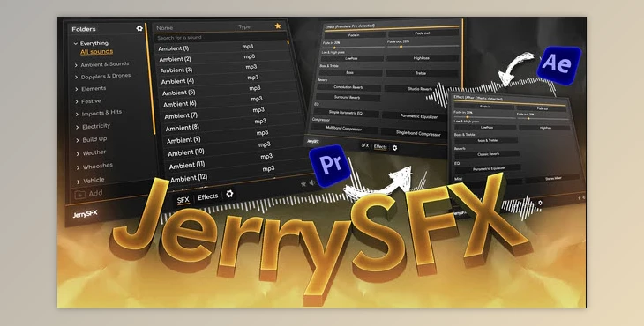Select the Ambient (7) sound row
The width and height of the screenshot is (644, 326).
point(233,113)
